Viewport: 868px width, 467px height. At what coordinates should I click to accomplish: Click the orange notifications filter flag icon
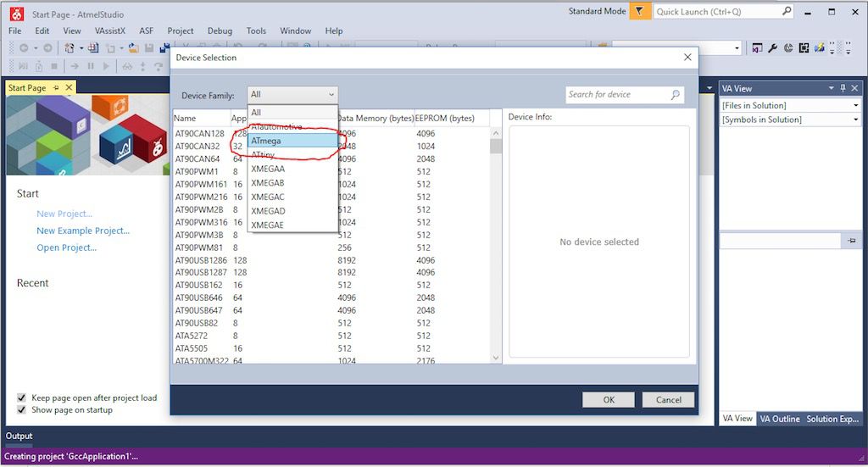639,11
